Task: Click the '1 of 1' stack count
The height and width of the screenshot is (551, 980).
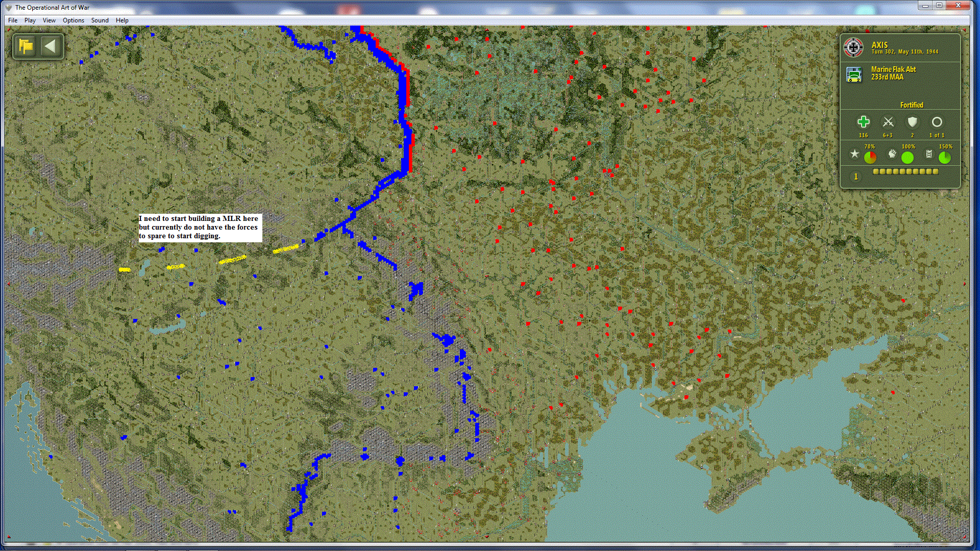Action: pyautogui.click(x=937, y=135)
